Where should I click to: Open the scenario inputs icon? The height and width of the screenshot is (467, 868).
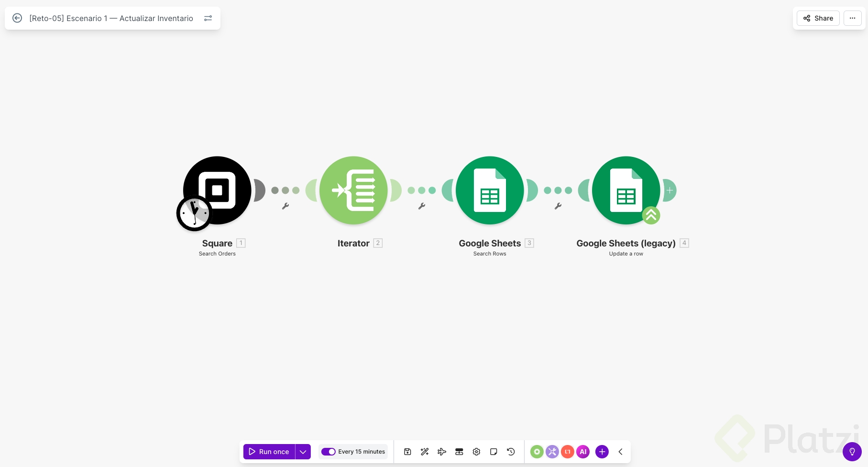point(459,452)
